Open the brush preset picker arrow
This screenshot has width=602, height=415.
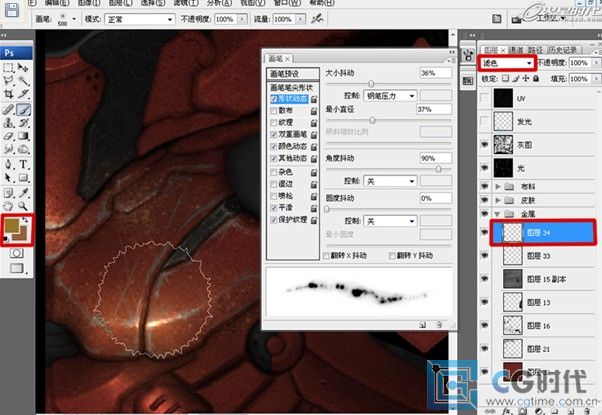point(74,18)
